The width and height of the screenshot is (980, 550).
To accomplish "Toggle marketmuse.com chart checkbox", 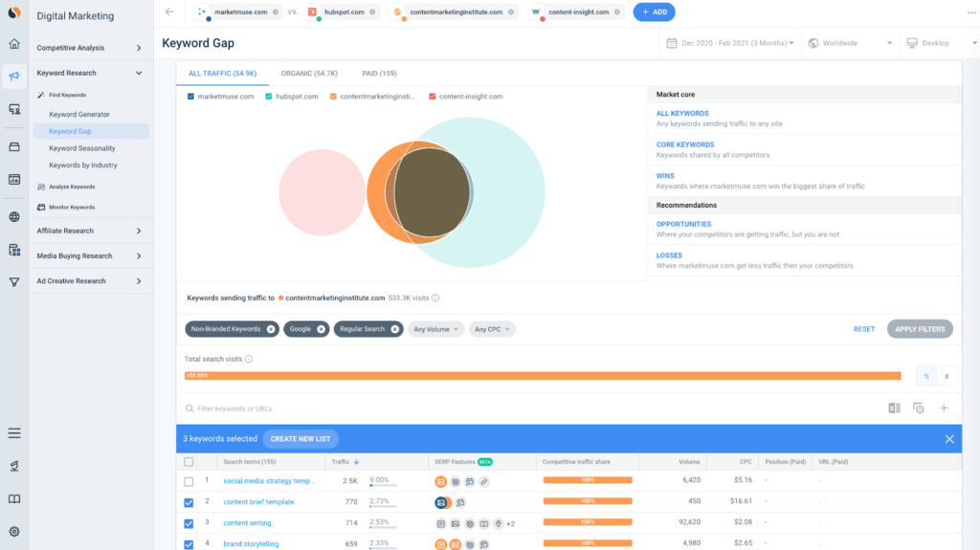I will pos(190,97).
